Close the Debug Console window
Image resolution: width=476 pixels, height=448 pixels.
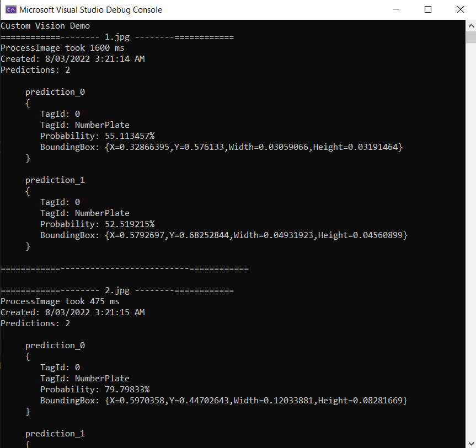point(460,9)
